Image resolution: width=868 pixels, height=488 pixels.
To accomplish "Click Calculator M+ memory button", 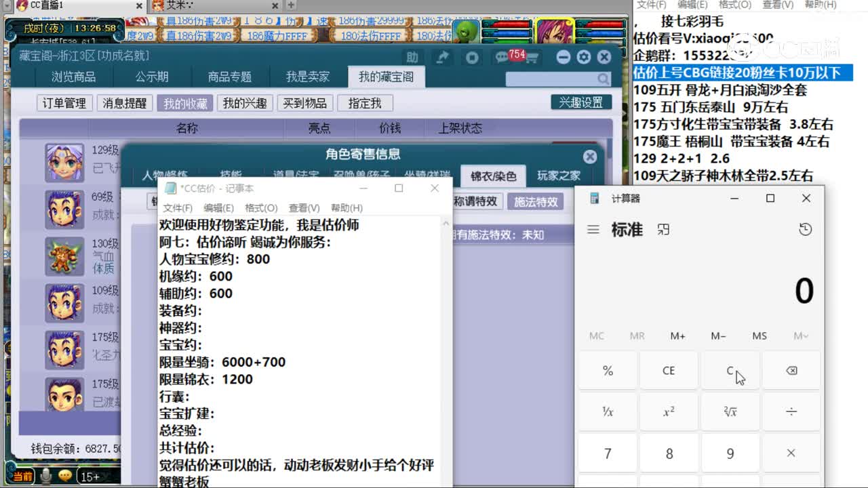I will tap(678, 335).
